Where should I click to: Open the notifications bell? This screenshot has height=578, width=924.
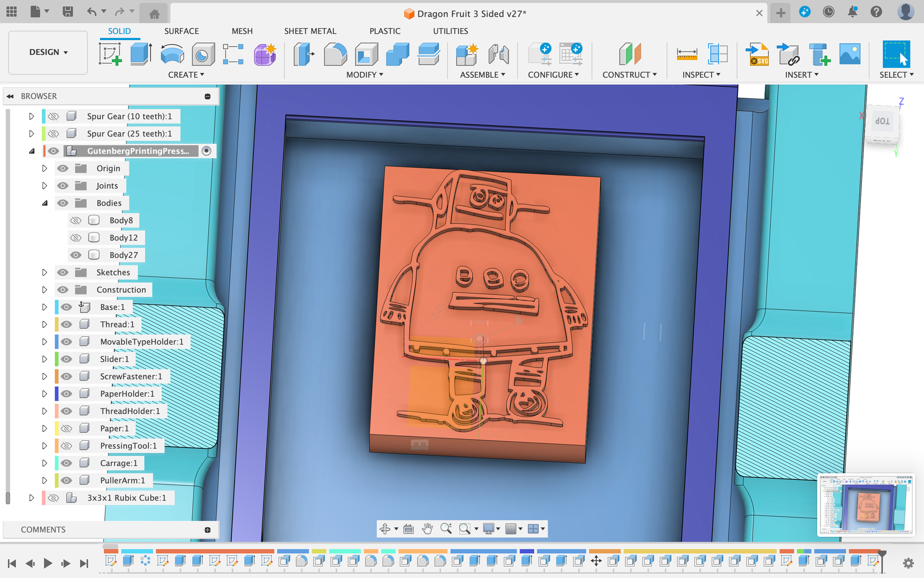pyautogui.click(x=852, y=11)
